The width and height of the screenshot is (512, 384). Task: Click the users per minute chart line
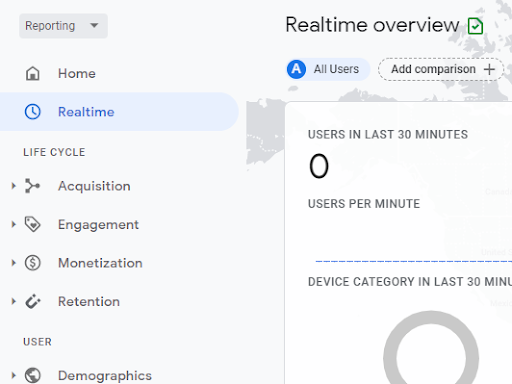pyautogui.click(x=414, y=261)
